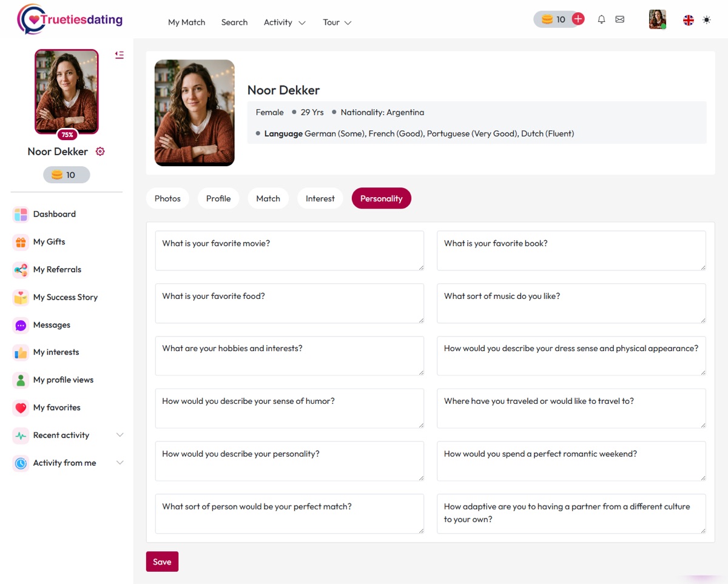728x584 pixels.
Task: Switch to the Photos tab
Action: (x=167, y=198)
